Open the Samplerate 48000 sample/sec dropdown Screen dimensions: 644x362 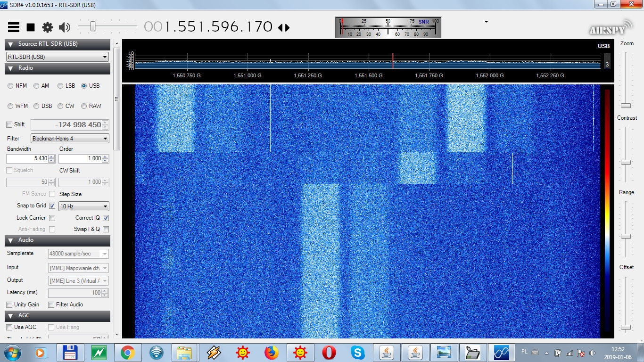coord(78,254)
